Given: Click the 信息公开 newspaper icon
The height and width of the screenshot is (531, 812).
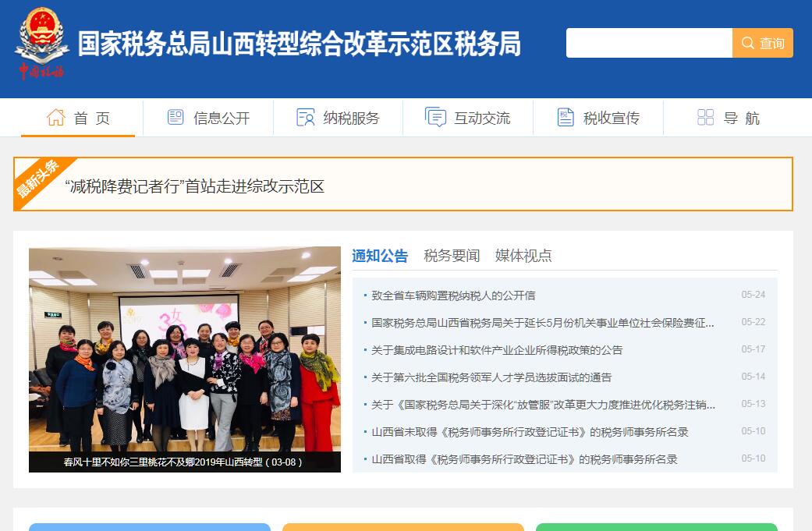Looking at the screenshot, I should 176,118.
